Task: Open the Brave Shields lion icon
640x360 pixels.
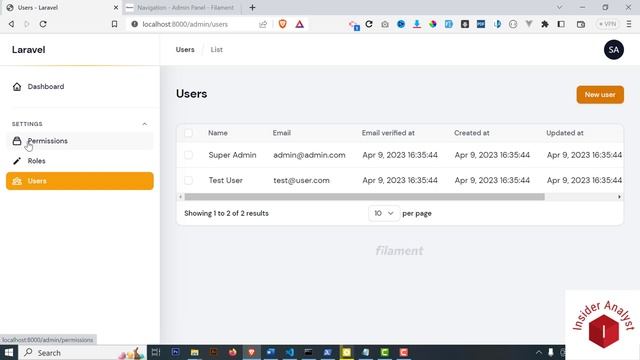Action: [x=282, y=24]
